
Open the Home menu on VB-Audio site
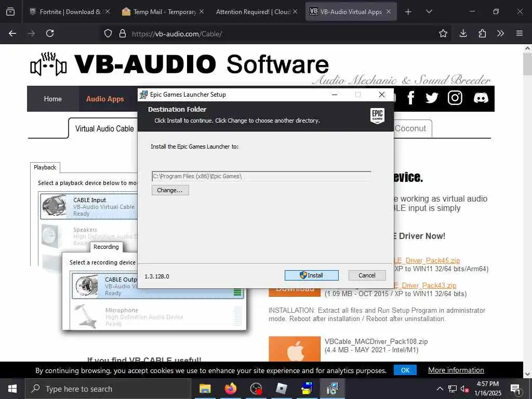coord(52,99)
